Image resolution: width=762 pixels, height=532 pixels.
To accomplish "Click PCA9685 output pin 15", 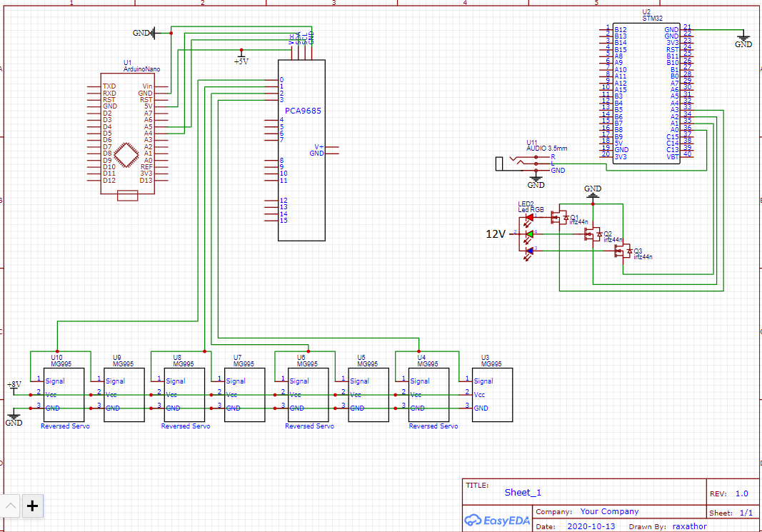I will coord(284,221).
